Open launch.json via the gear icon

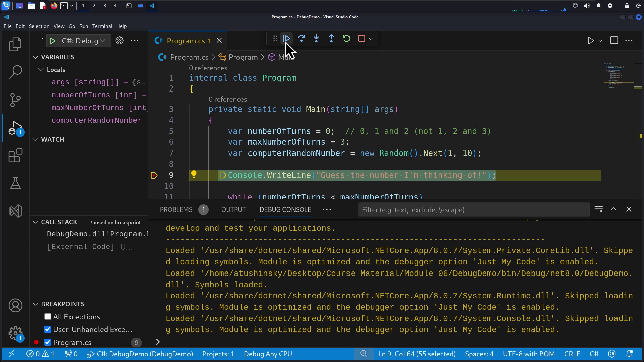119,41
